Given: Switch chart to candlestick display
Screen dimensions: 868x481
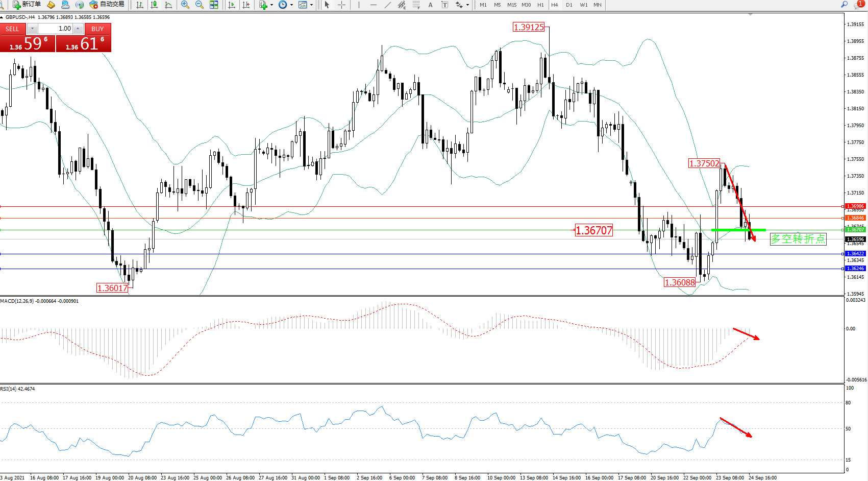Looking at the screenshot, I should point(154,5).
